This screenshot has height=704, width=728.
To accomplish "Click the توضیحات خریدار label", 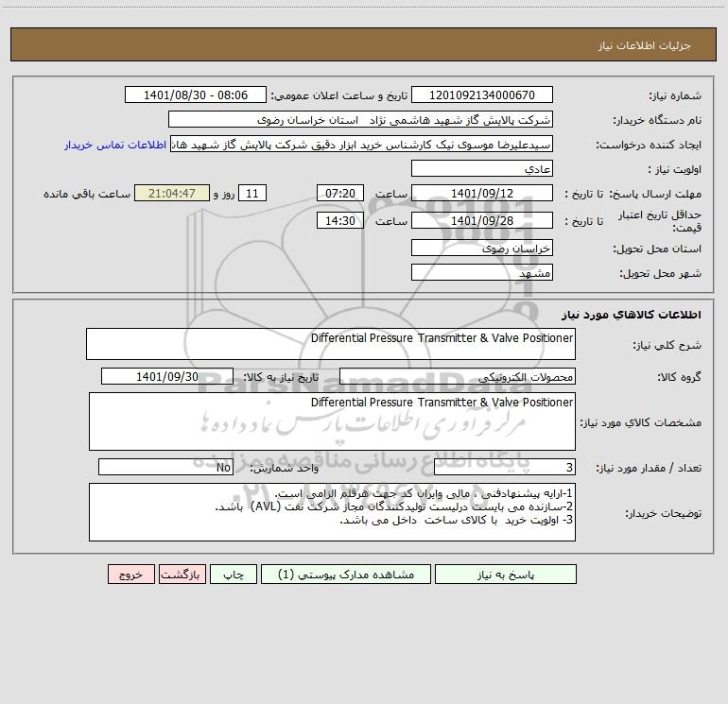I will pos(663,513).
